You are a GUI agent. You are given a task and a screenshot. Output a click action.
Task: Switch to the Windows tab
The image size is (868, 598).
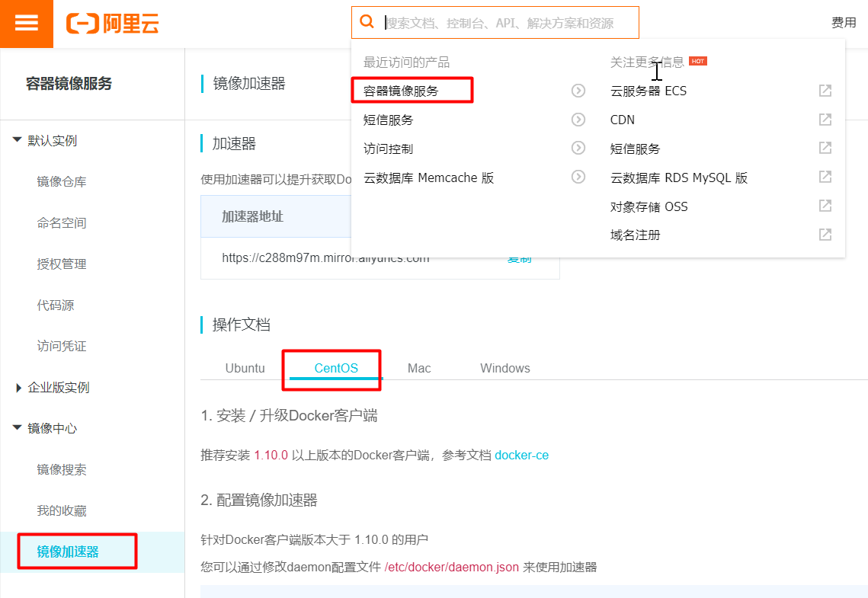[504, 369]
